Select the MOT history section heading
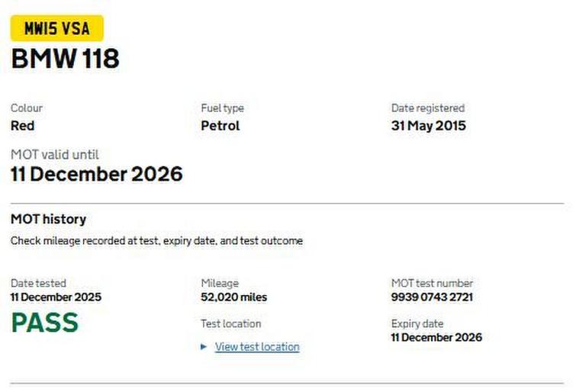Screen dimensions: 579x392 (48, 219)
